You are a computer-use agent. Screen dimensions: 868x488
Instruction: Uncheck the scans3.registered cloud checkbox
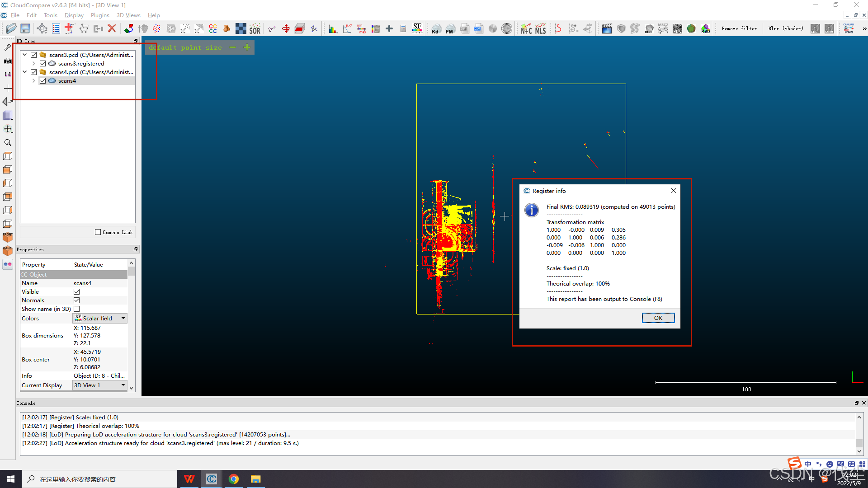[43, 64]
